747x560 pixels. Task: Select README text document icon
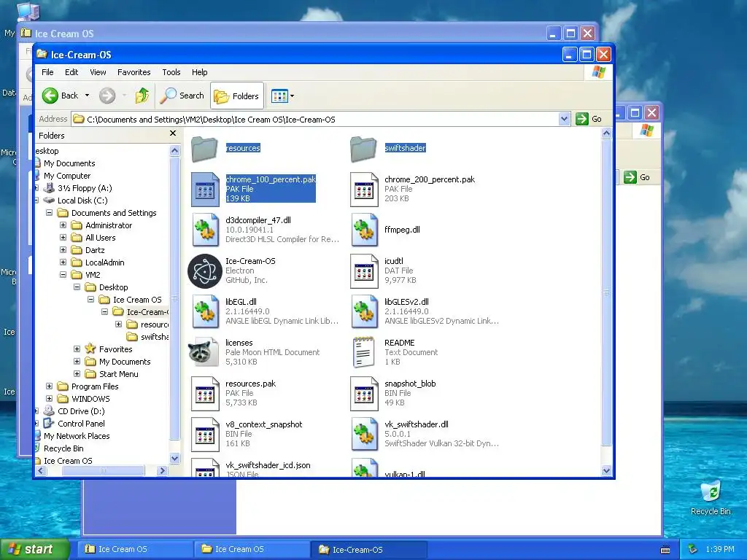(x=363, y=352)
